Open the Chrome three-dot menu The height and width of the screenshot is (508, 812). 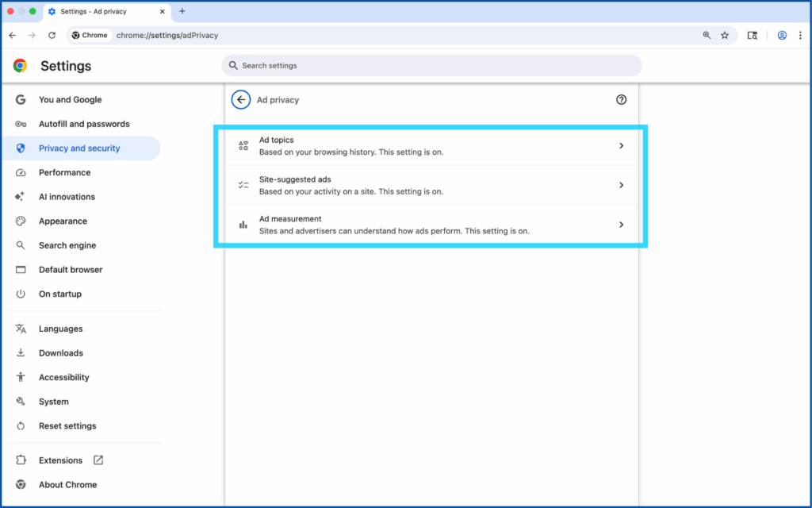click(800, 36)
